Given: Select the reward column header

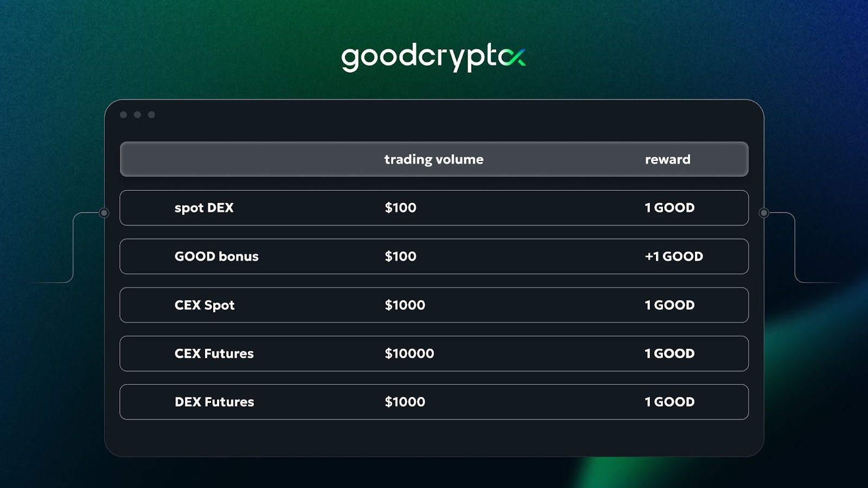Looking at the screenshot, I should [x=667, y=159].
